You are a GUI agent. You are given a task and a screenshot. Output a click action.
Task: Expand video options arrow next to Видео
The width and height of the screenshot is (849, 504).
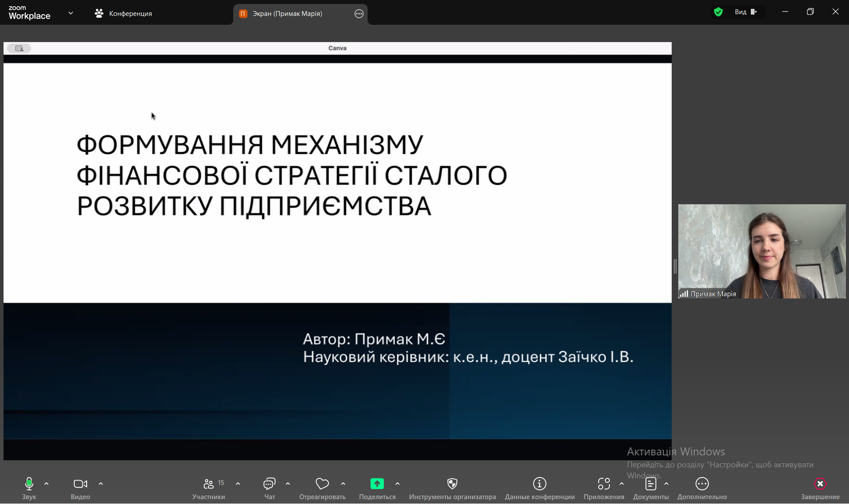101,484
